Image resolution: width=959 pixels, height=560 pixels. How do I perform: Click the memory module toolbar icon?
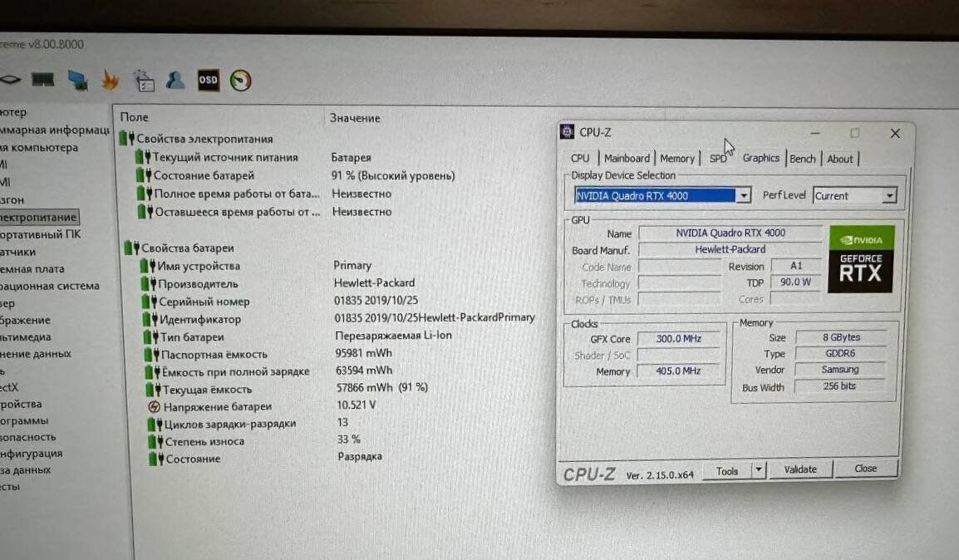42,80
